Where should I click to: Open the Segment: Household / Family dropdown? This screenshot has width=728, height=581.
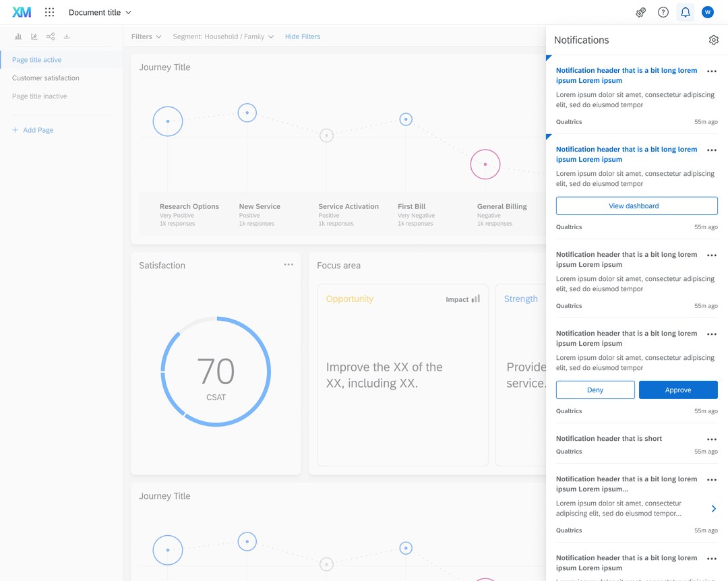coord(223,36)
